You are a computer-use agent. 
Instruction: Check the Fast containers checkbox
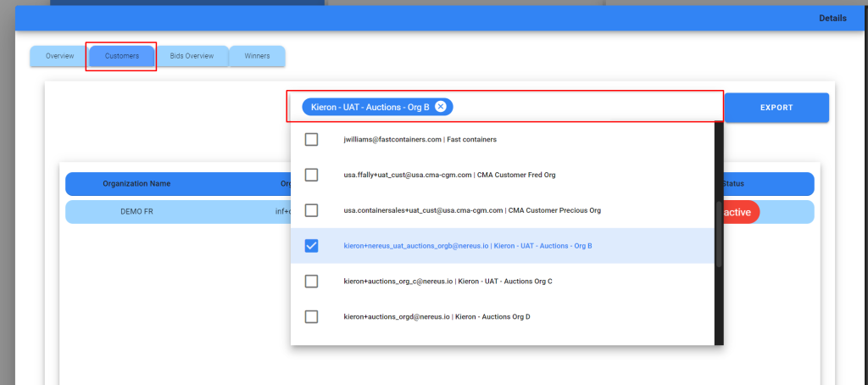[311, 139]
